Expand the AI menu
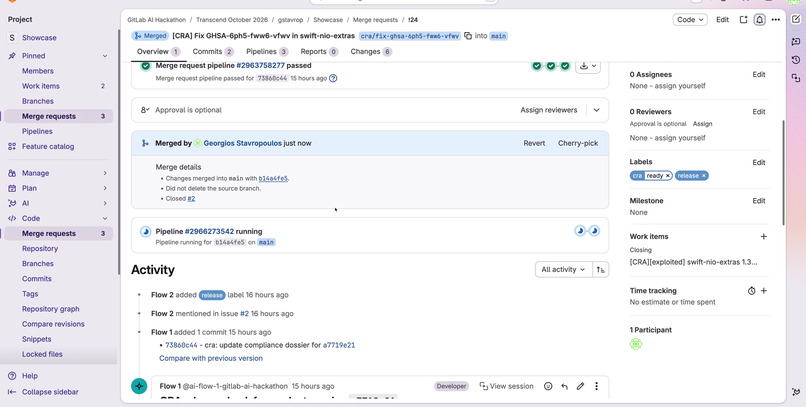The width and height of the screenshot is (806, 407). coord(105,203)
